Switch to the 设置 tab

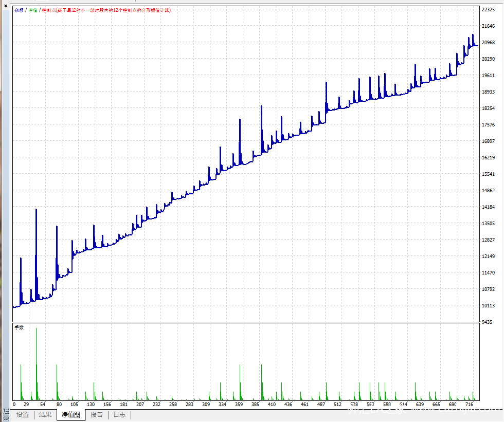coord(23,415)
